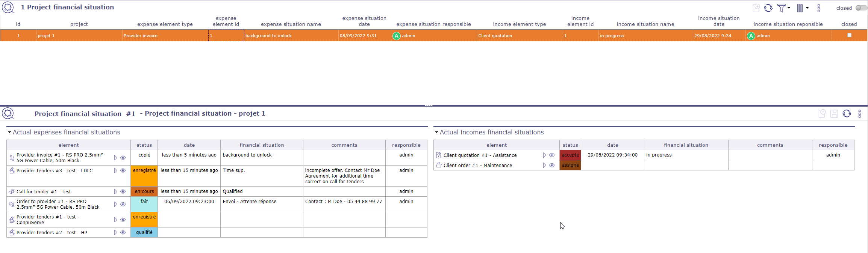Viewport: 868px width, 253px height.
Task: View Client order #1 with eye icon
Action: [x=552, y=165]
